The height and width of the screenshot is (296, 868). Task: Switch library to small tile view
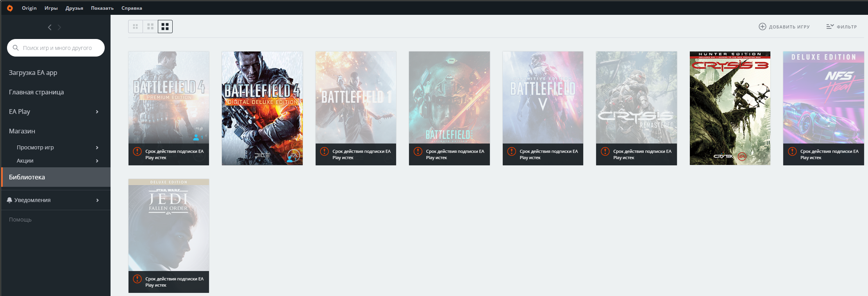click(x=136, y=27)
